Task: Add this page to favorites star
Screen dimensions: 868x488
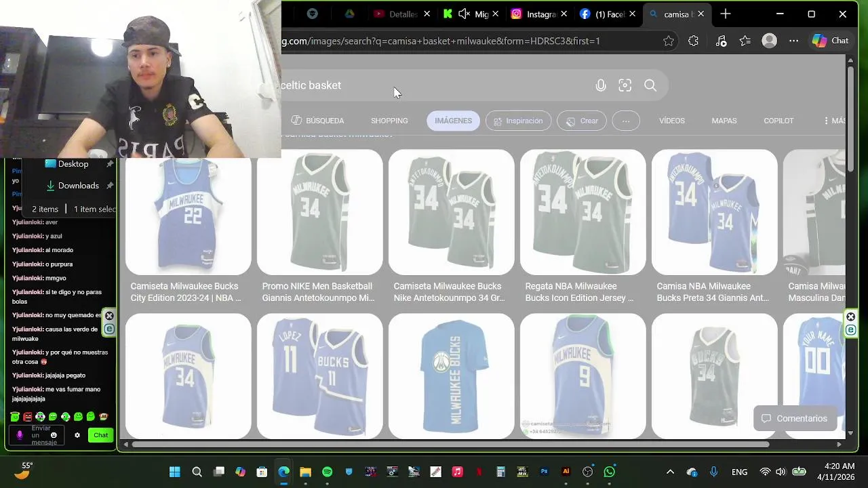Action: 669,41
